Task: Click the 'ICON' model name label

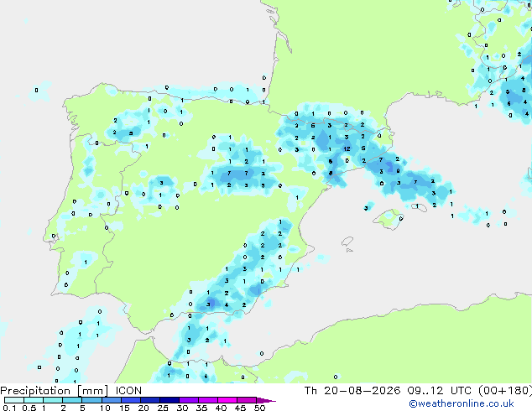Action: coord(128,391)
